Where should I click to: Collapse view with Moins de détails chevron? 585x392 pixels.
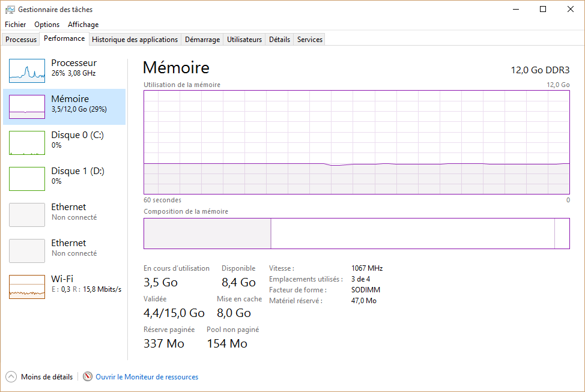coord(11,377)
